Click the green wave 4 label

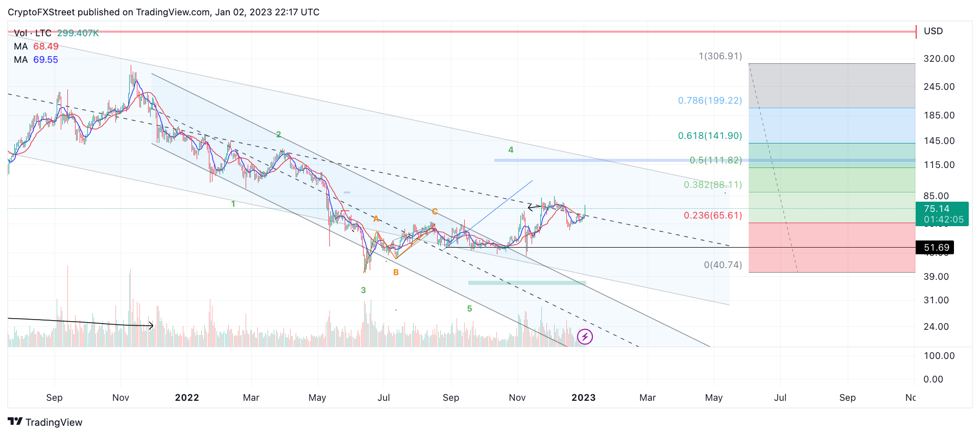pos(511,150)
